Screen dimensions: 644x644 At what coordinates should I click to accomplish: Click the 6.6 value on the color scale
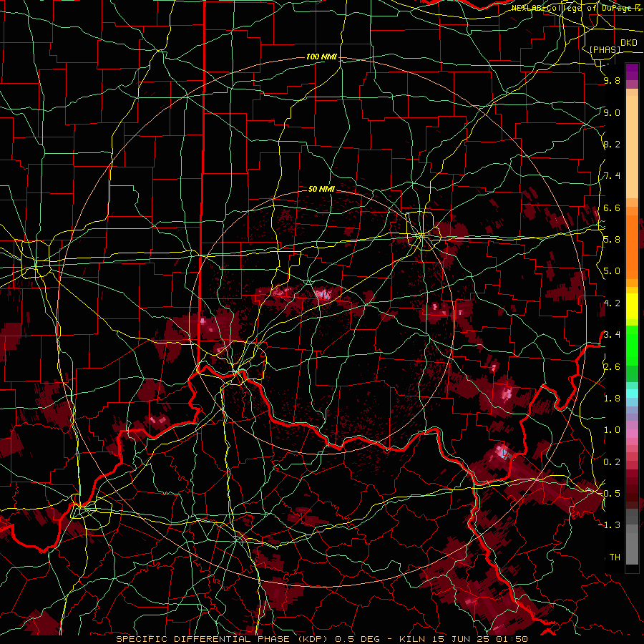(x=612, y=208)
